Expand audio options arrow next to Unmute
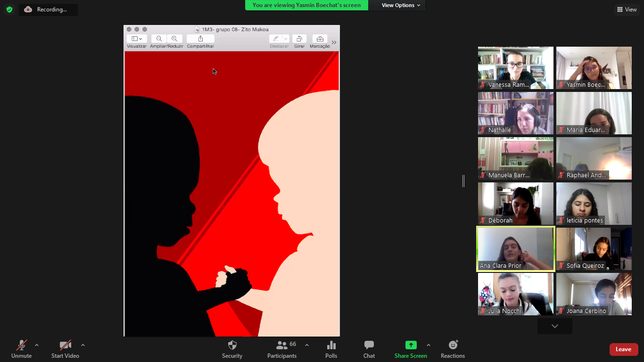Viewport: 644px width, 362px height. [x=37, y=345]
